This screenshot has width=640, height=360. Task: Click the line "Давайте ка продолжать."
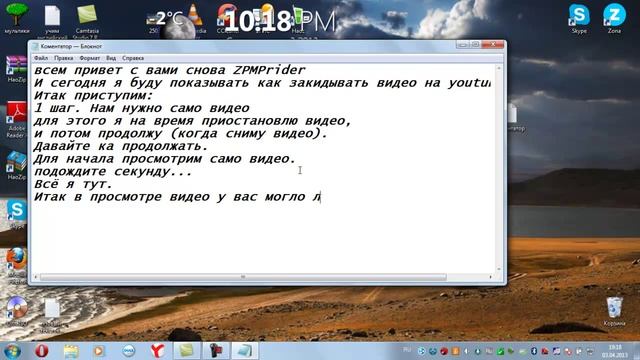121,146
